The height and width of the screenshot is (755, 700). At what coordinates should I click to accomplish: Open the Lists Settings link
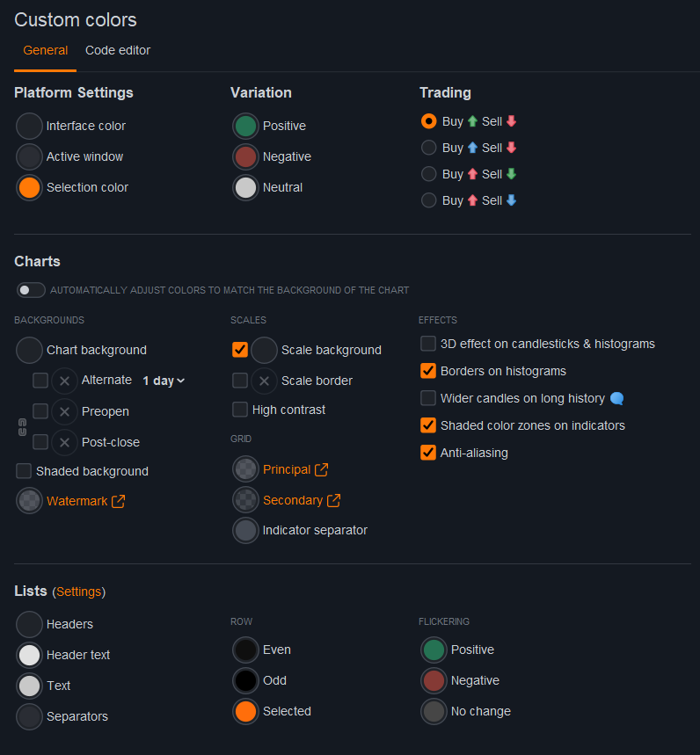[79, 592]
